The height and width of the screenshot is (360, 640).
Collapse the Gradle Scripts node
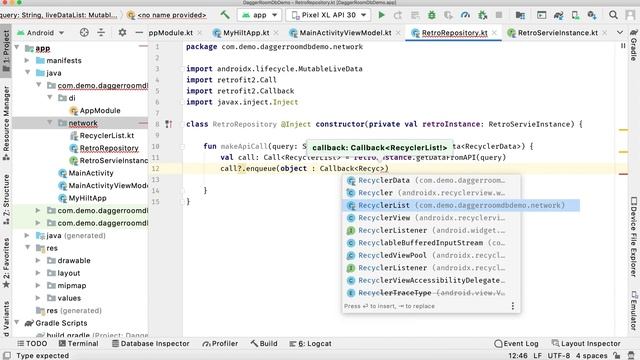point(17,323)
